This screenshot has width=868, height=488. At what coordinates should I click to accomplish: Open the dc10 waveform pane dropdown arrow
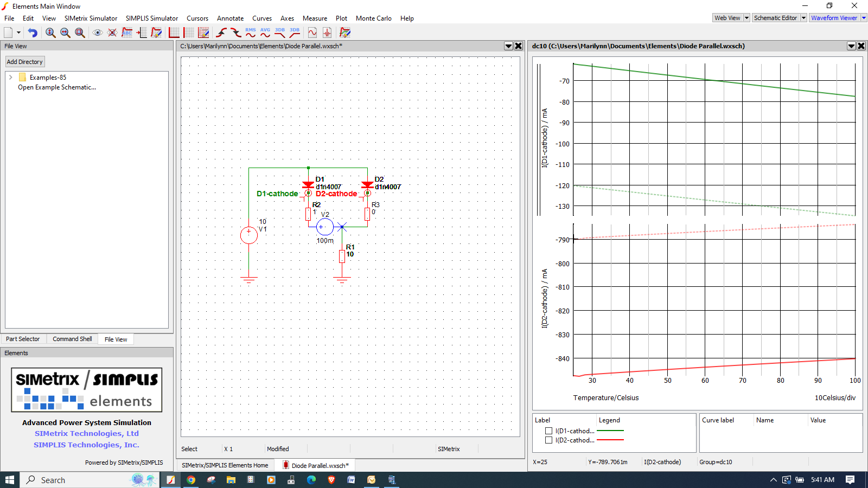852,46
